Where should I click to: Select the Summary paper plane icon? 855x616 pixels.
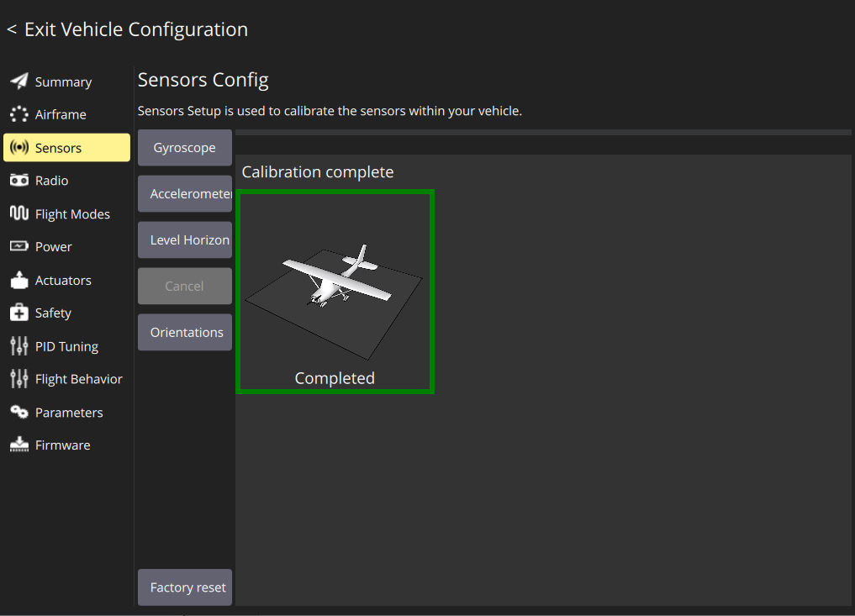(x=18, y=82)
